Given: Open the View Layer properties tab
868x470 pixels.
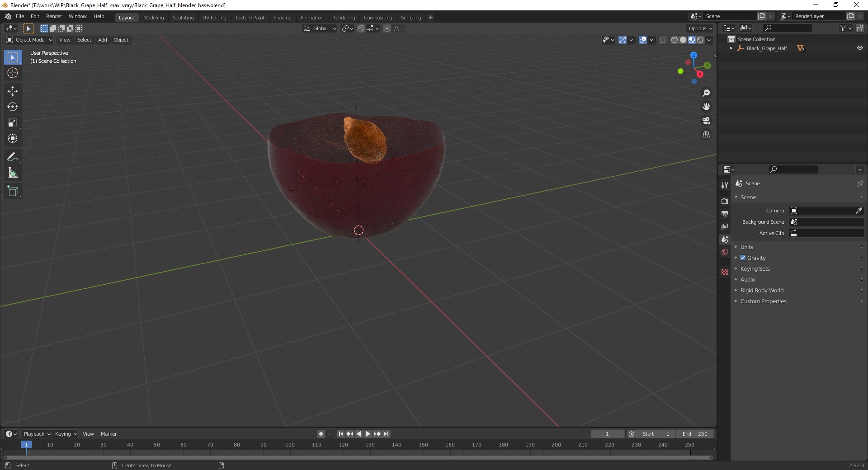Looking at the screenshot, I should pos(725,226).
